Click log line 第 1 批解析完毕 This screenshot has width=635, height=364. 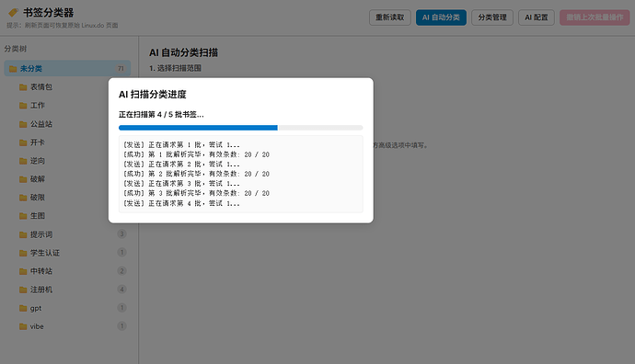(196, 154)
